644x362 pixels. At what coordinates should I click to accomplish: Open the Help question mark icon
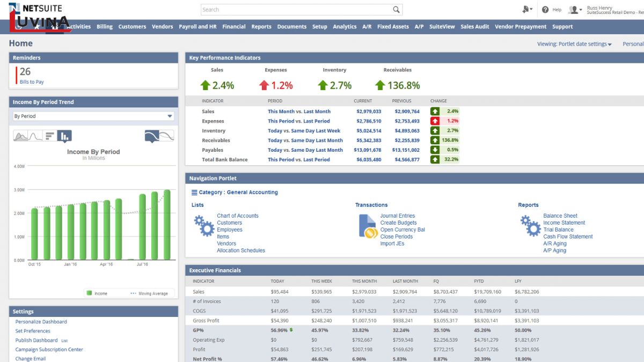(x=545, y=10)
